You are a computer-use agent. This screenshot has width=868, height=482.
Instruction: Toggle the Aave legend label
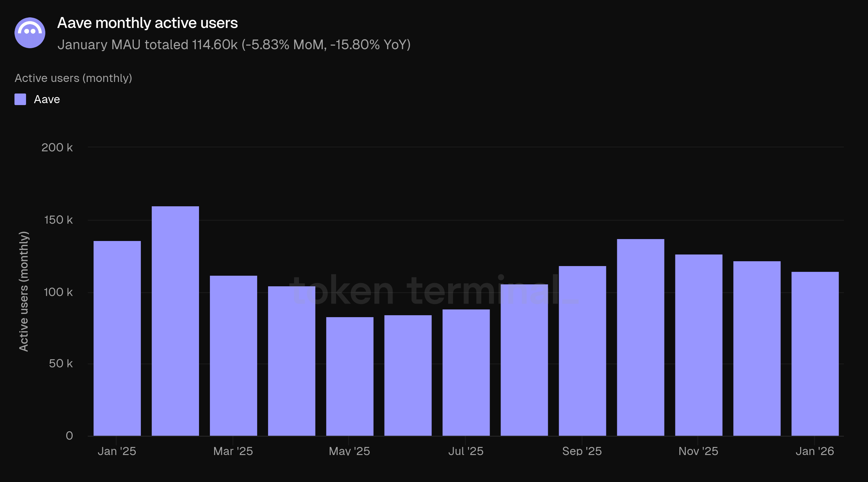(x=47, y=99)
